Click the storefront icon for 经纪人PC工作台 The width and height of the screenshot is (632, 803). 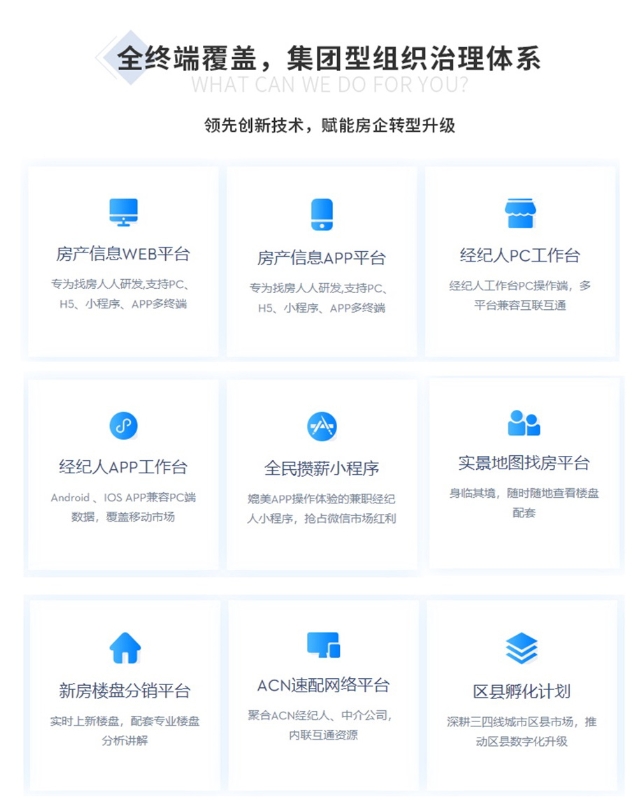point(520,212)
